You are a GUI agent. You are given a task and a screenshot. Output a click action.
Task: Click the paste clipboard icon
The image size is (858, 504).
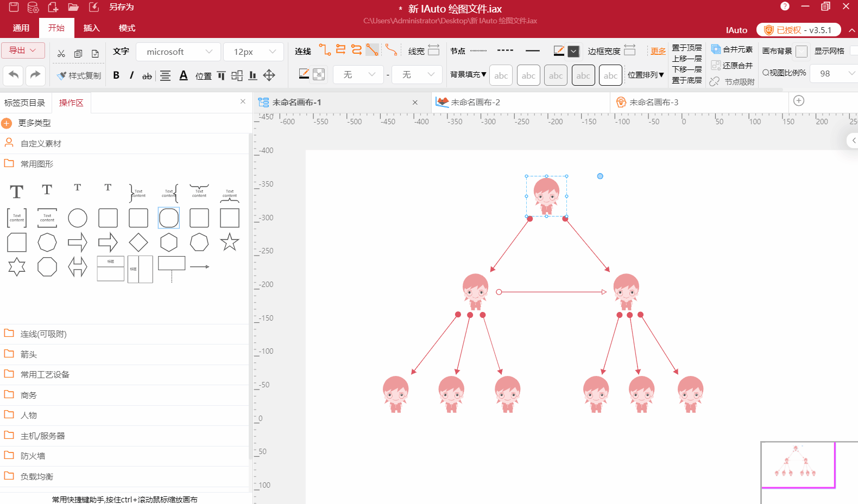[95, 53]
